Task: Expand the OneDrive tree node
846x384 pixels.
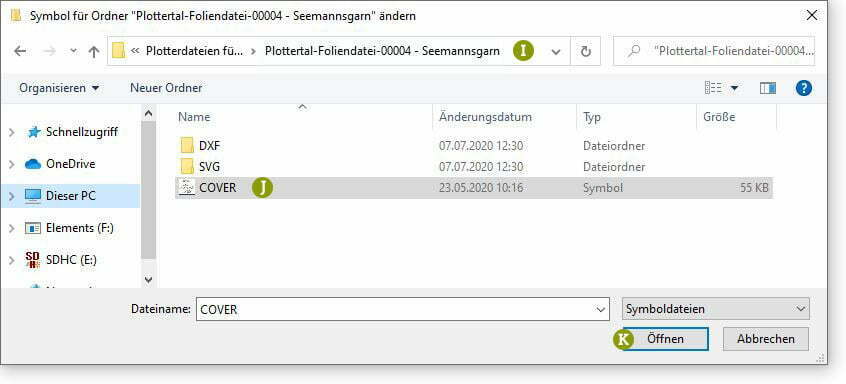Action: [12, 164]
